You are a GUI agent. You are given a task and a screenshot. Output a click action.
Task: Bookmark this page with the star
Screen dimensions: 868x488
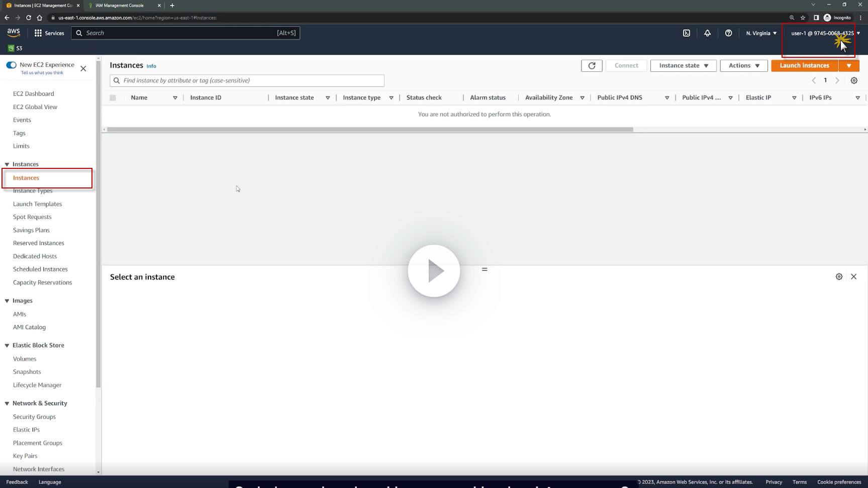(803, 18)
